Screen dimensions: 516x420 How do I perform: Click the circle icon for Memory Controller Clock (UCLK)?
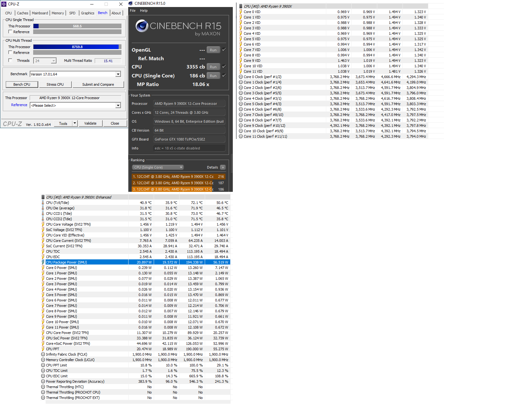coord(43,359)
